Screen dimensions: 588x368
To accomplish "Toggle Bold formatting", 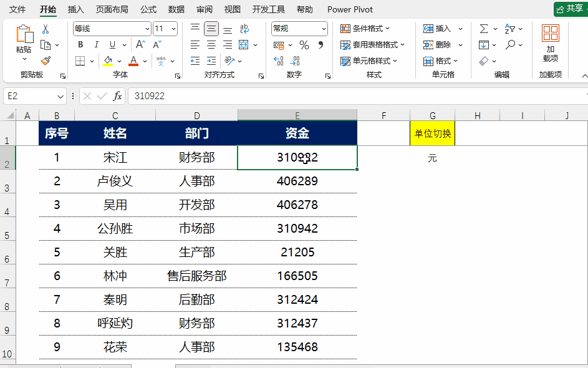I will point(80,45).
